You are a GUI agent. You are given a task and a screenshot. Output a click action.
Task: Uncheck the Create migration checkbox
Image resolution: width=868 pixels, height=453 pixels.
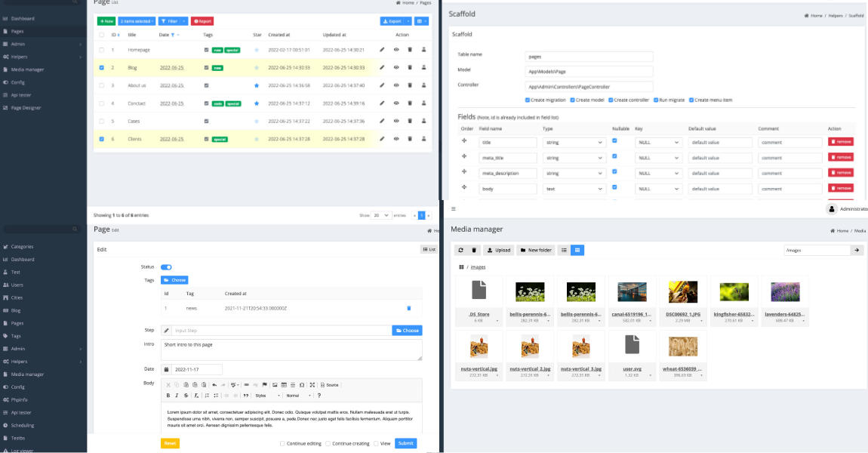click(x=528, y=100)
